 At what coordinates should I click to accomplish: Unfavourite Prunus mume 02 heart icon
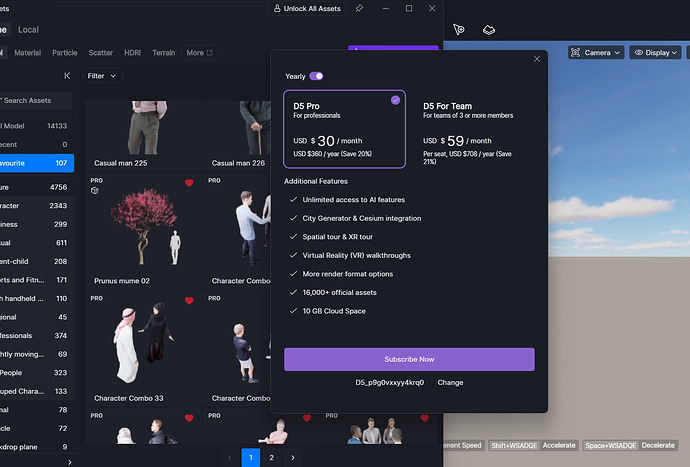coord(189,183)
